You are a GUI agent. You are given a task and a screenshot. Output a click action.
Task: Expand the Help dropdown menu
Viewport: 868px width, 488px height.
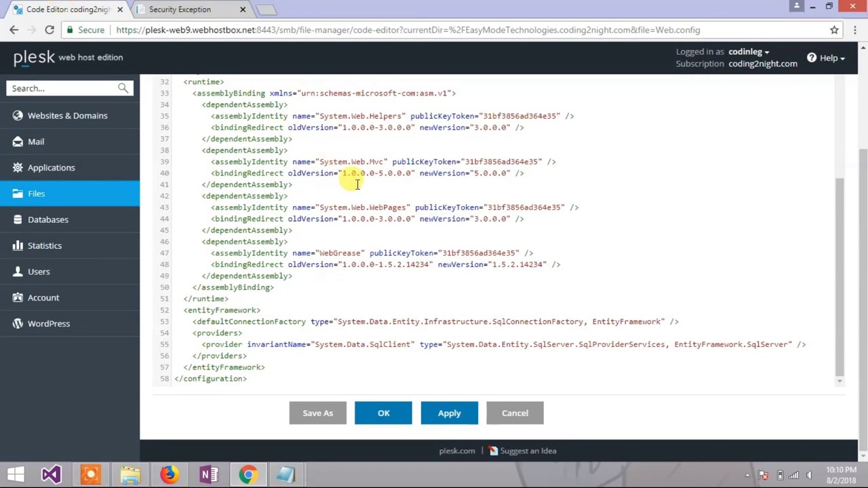click(832, 58)
